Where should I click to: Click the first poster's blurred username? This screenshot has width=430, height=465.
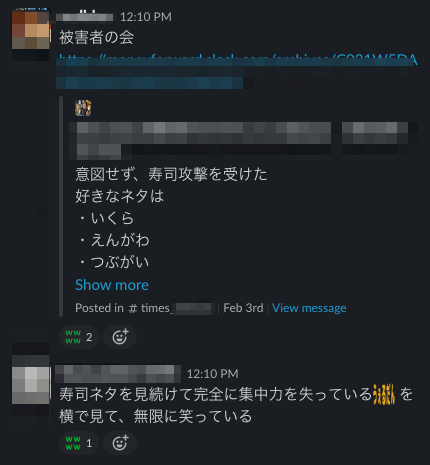pos(85,17)
